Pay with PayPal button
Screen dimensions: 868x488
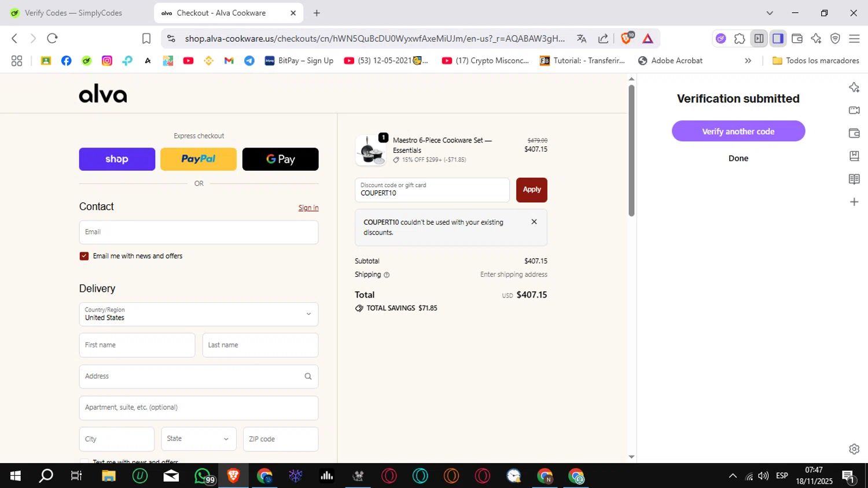(198, 159)
